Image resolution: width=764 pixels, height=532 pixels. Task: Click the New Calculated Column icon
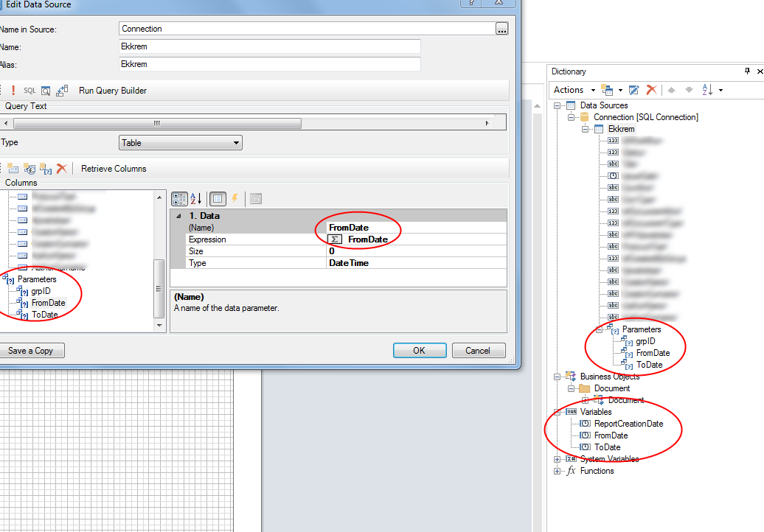tap(29, 169)
